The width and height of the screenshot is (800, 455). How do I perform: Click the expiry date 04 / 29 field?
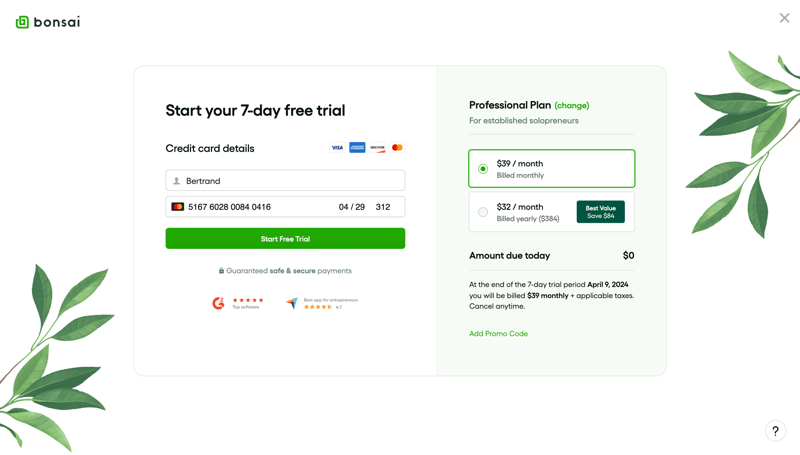[x=351, y=207]
